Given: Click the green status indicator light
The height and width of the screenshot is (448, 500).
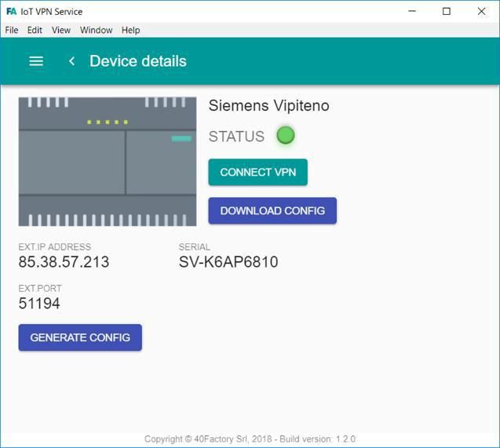Looking at the screenshot, I should pos(286,136).
